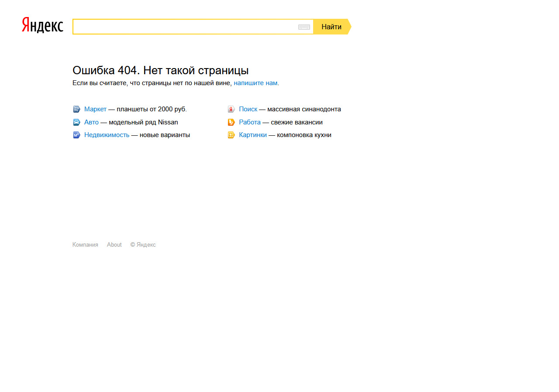Open the Картинки link
The height and width of the screenshot is (392, 559).
click(x=253, y=135)
